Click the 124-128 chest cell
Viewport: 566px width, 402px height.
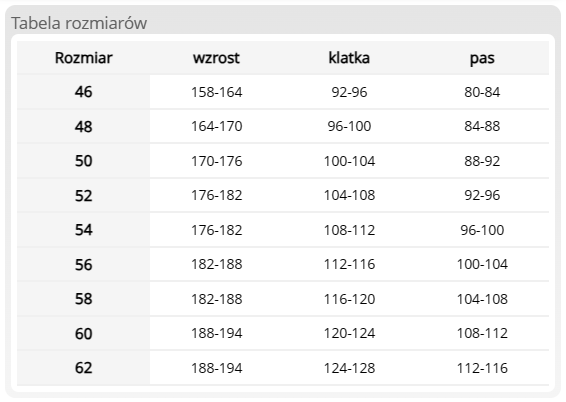pyautogui.click(x=349, y=368)
